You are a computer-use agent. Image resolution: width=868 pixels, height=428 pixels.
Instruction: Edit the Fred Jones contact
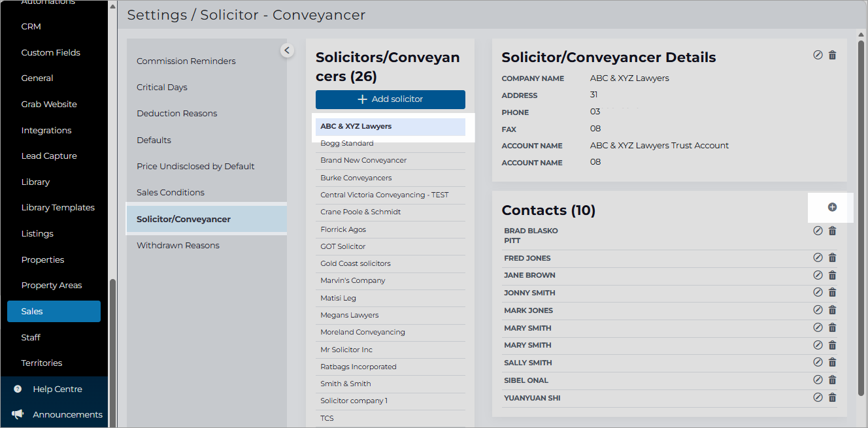coord(818,258)
